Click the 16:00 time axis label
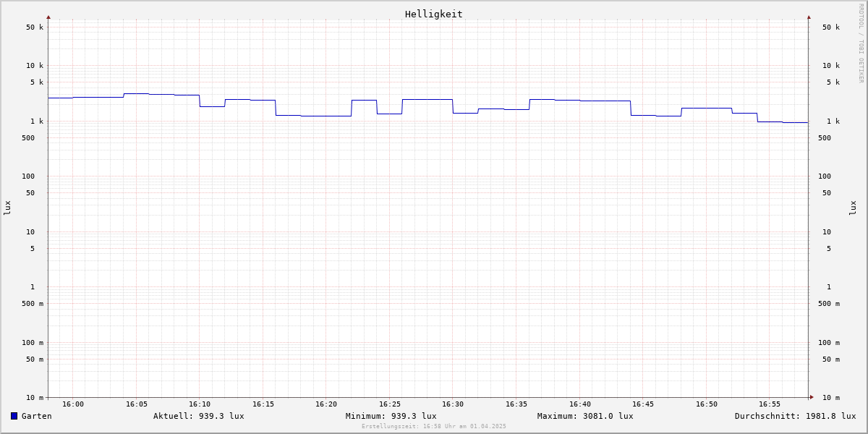868x434 pixels. (x=73, y=404)
